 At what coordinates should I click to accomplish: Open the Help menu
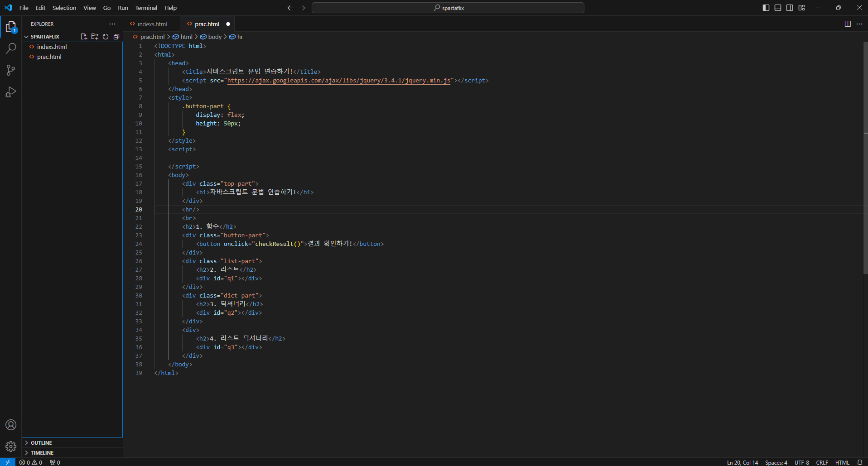[x=171, y=8]
